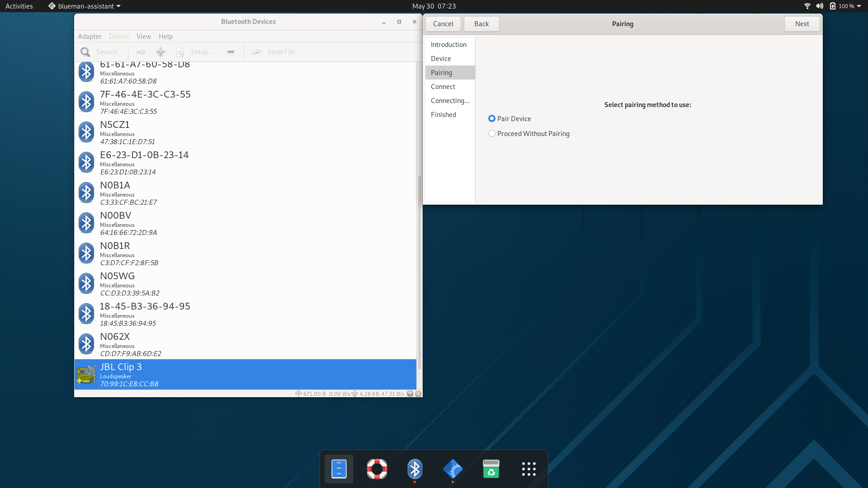This screenshot has width=868, height=488.
Task: Click the Send File label in the toolbar
Action: 281,52
